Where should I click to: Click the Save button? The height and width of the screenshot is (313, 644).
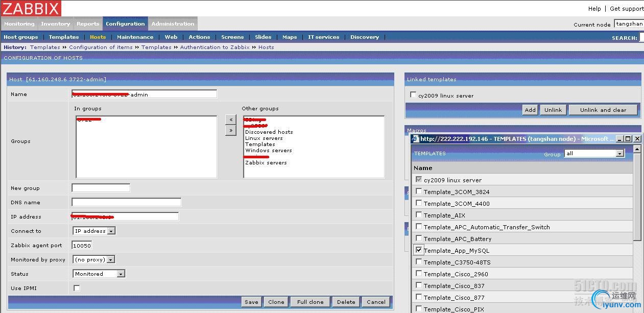[251, 302]
